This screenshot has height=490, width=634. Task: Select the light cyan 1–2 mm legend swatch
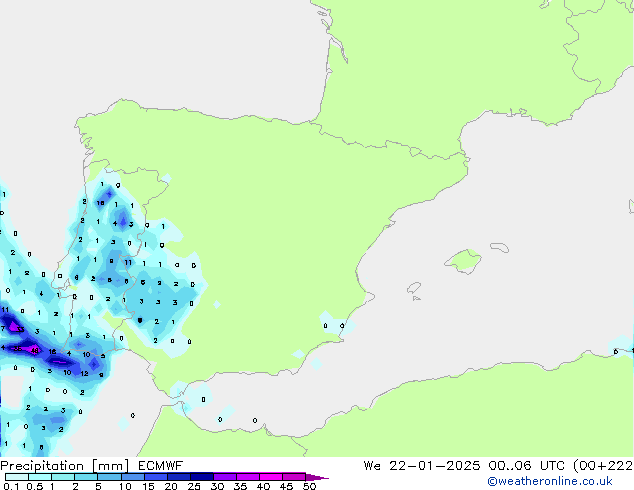[x=63, y=477]
